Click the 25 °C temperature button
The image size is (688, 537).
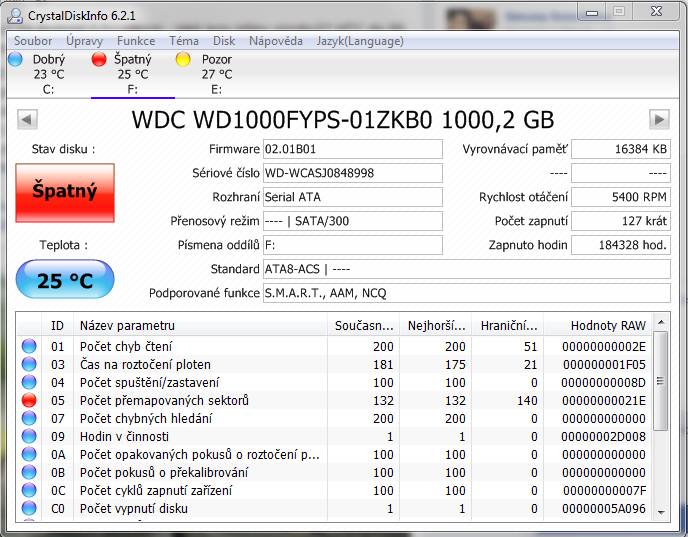(65, 279)
